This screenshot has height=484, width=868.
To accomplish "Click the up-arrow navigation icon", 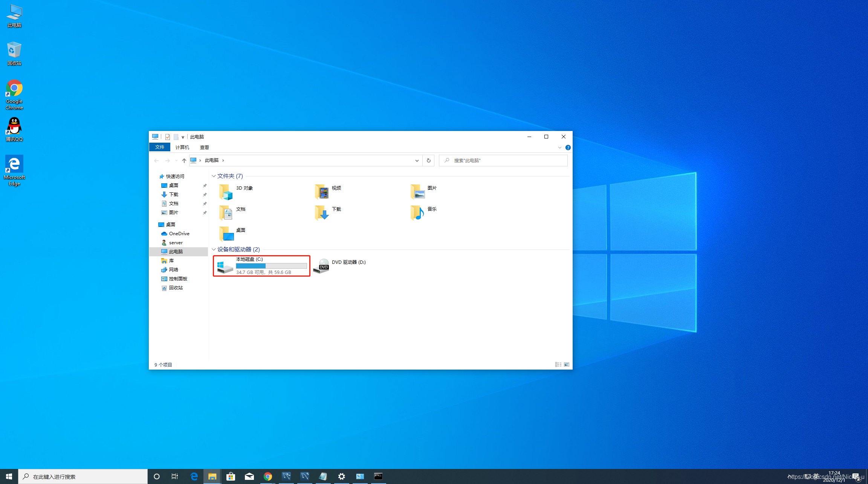I will [184, 160].
